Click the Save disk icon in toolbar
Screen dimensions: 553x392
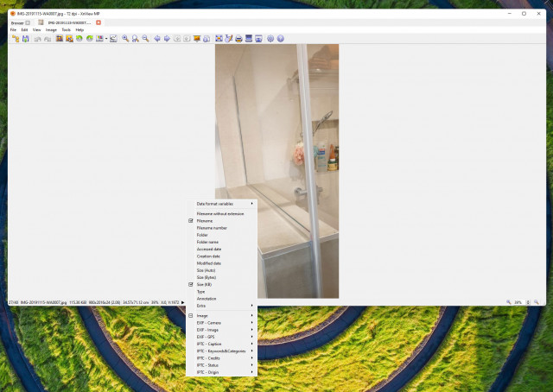pos(25,39)
